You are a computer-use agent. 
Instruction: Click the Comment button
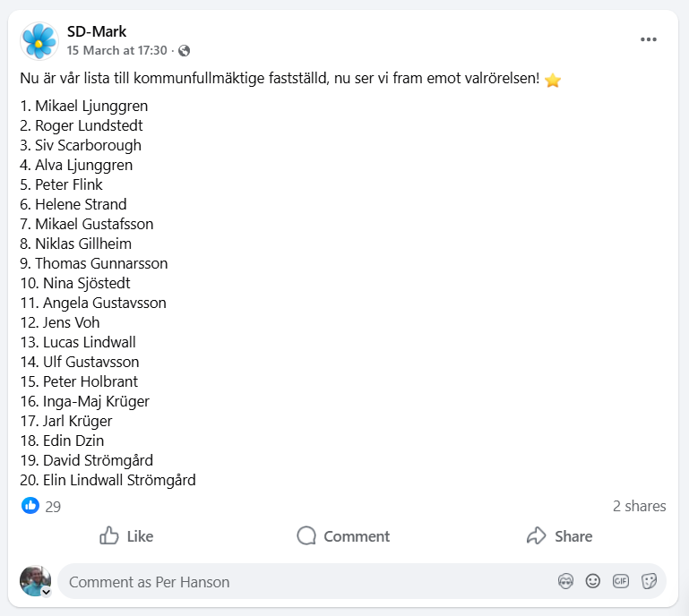tap(344, 536)
